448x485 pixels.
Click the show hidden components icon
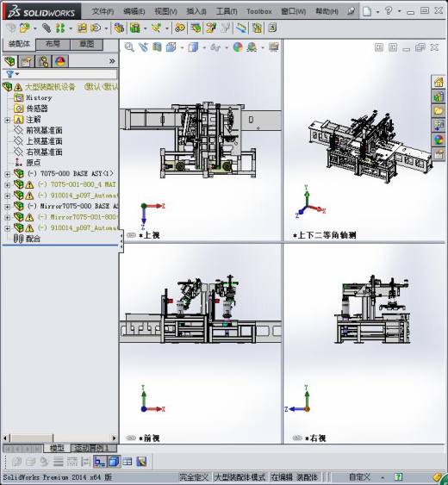tap(119, 28)
